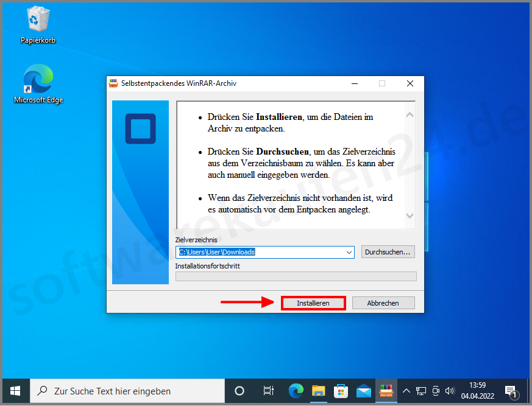Open Microsoft Edge from the taskbar
Image resolution: width=532 pixels, height=406 pixels.
tap(296, 391)
